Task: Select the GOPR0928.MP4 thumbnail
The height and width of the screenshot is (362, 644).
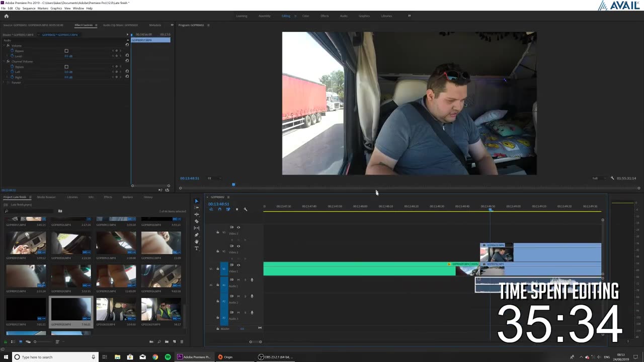Action: 71,309
